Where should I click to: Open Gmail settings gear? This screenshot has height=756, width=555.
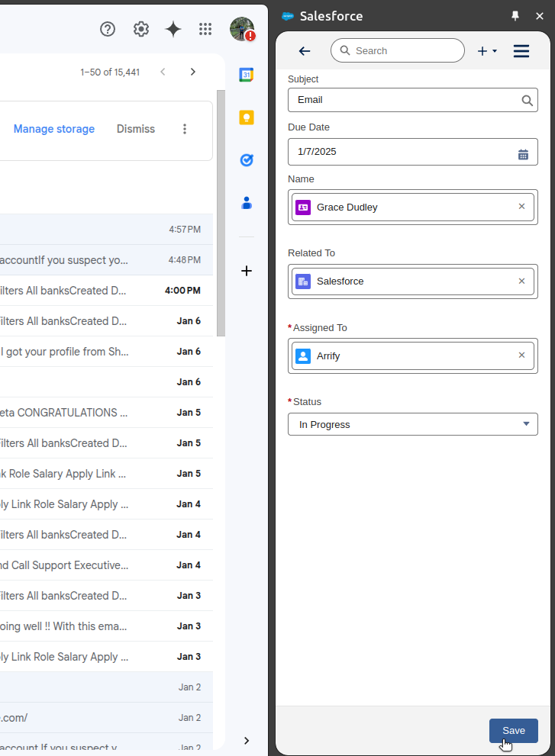pos(141,30)
